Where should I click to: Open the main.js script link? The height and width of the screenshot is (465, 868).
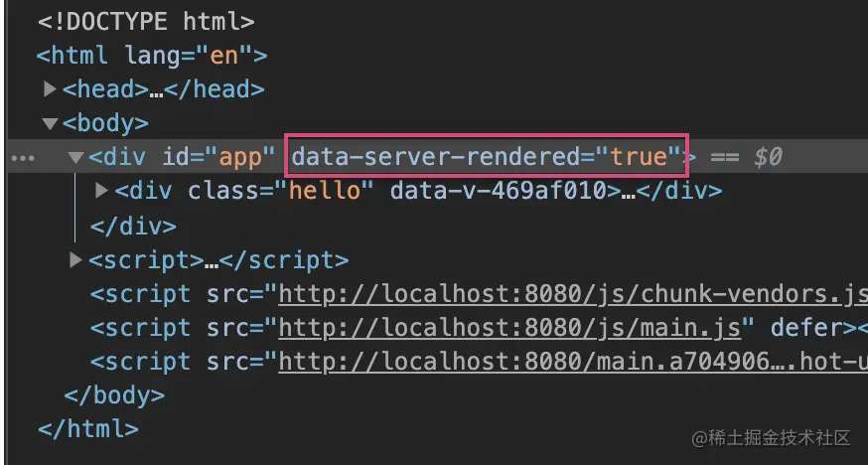(x=509, y=328)
